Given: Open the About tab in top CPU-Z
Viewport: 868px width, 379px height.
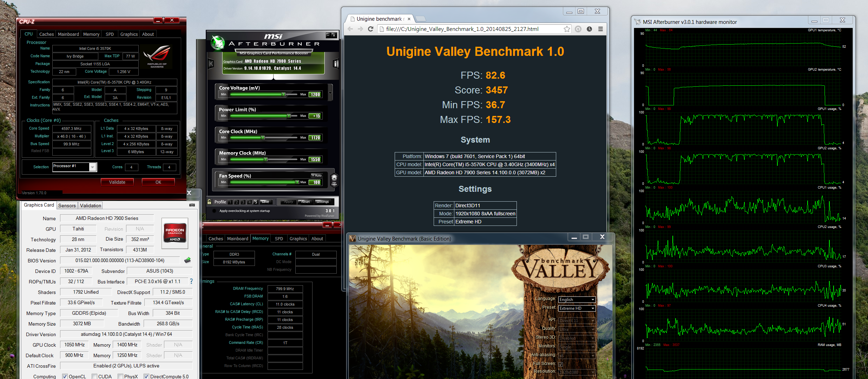Looking at the screenshot, I should pyautogui.click(x=148, y=34).
